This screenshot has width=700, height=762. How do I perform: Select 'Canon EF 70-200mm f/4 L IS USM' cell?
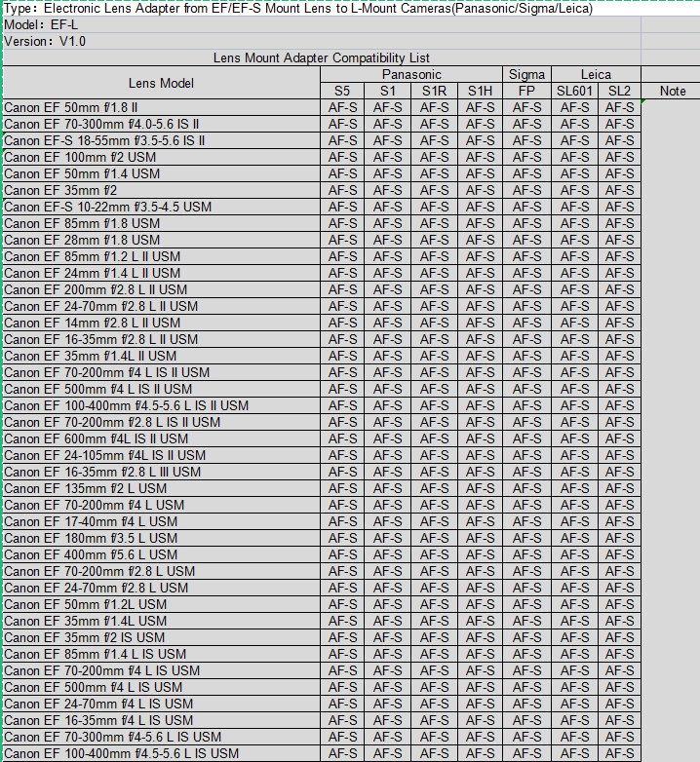pyautogui.click(x=162, y=670)
